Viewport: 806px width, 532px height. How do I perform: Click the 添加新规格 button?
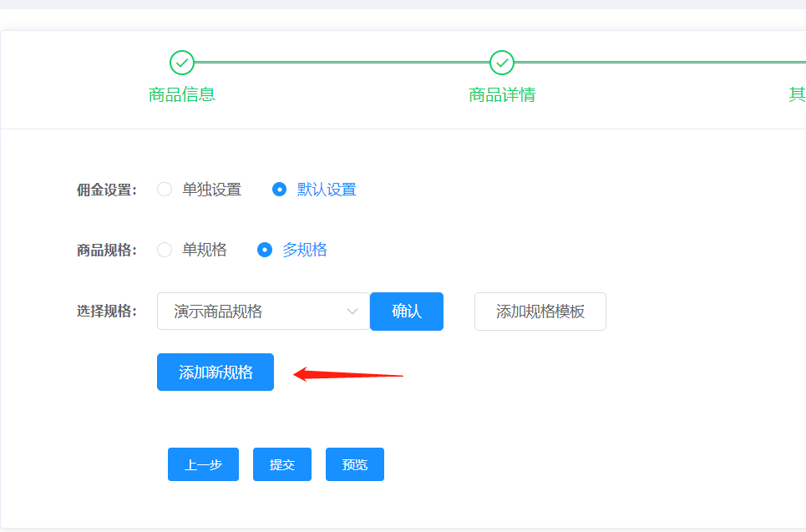pos(215,372)
